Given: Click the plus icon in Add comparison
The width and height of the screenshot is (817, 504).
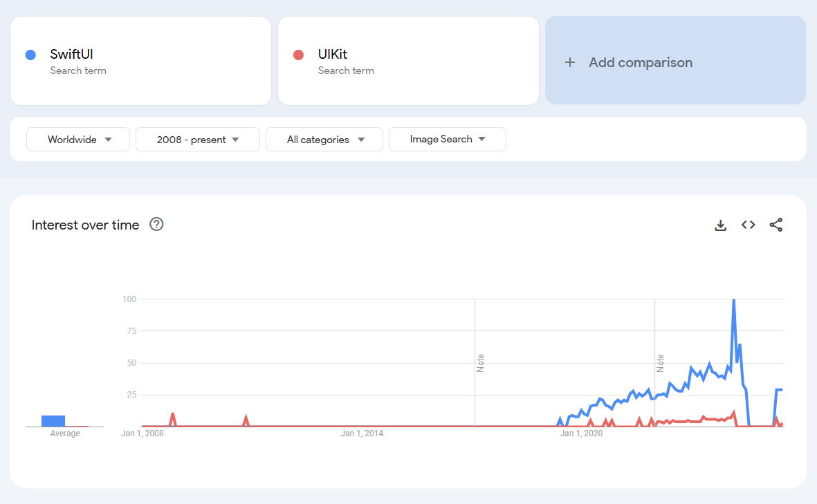Looking at the screenshot, I should point(570,62).
